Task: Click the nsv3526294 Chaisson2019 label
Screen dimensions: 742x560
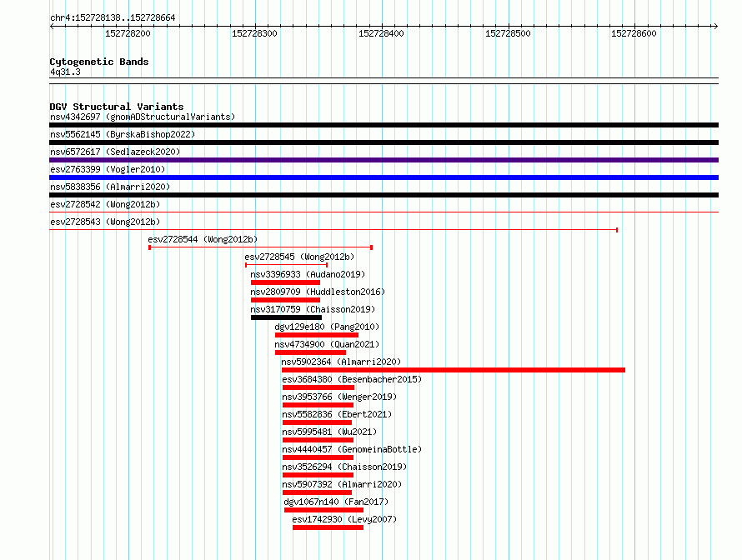Action: 344,467
